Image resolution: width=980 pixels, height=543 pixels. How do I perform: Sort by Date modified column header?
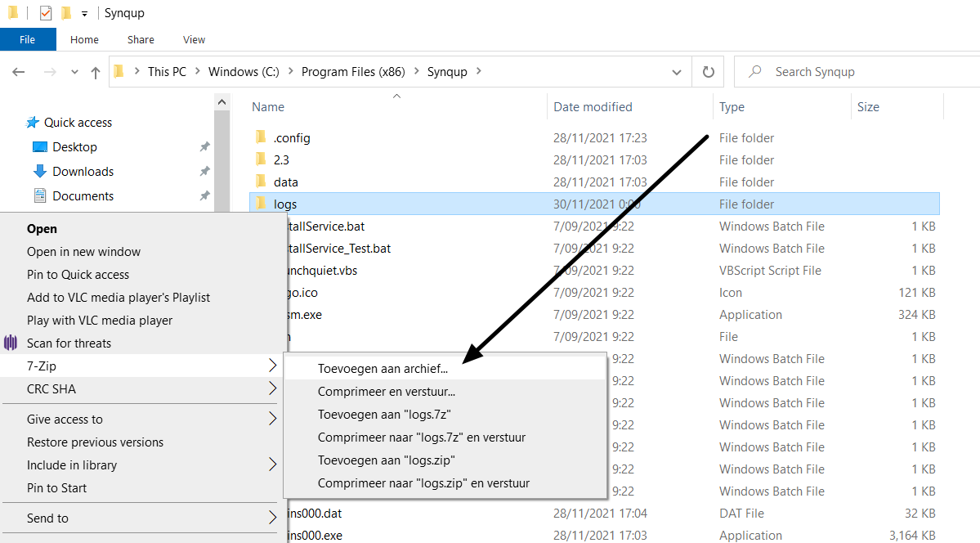[x=593, y=107]
